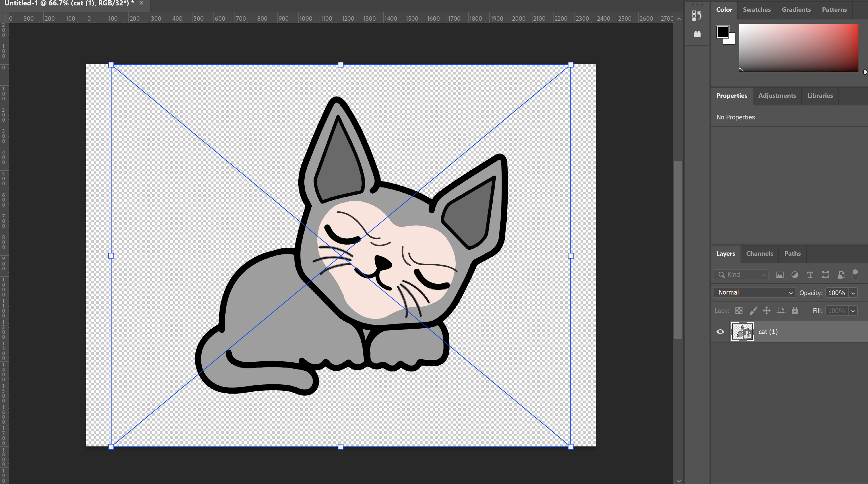Open the collapsed History panel

point(697,16)
